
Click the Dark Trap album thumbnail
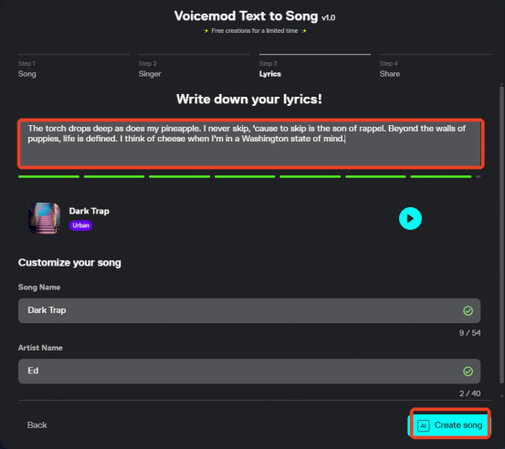44,218
